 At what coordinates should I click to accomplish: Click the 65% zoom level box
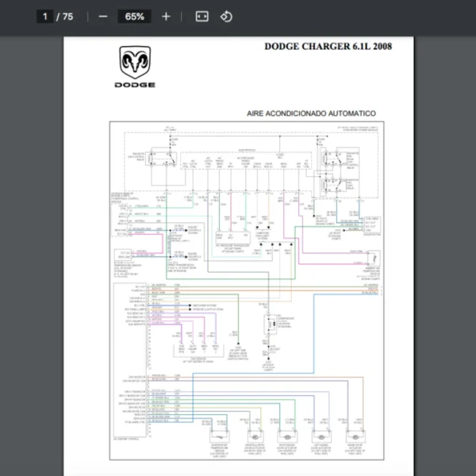tap(134, 17)
